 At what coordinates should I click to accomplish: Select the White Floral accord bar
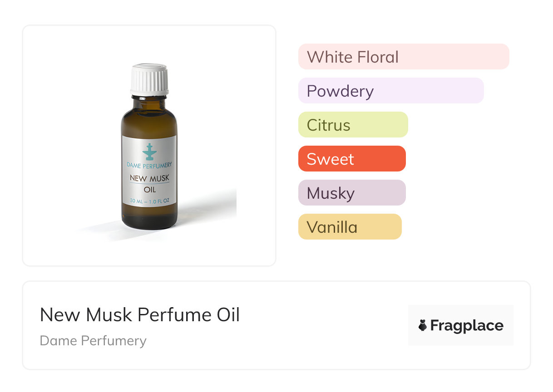coord(404,57)
